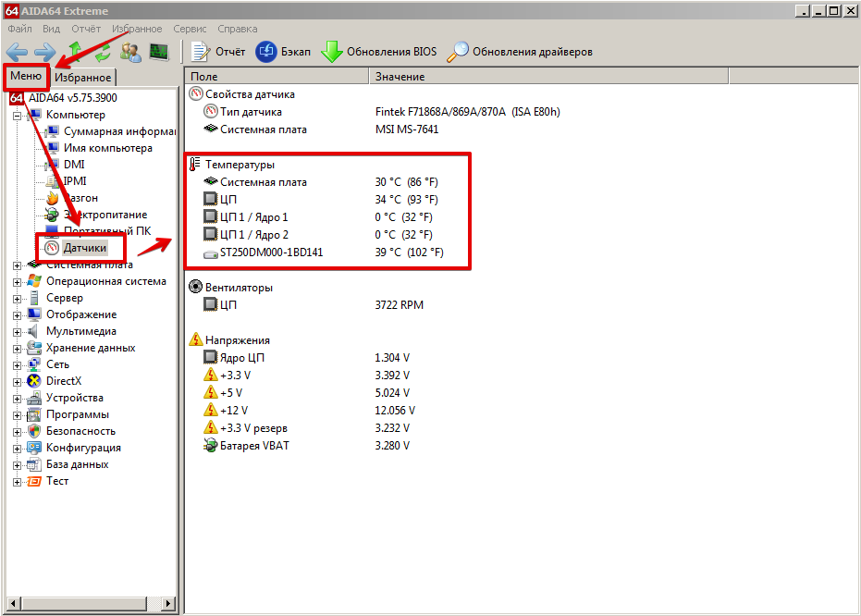
Task: Open Обновления BIOS from toolbar
Action: [378, 52]
